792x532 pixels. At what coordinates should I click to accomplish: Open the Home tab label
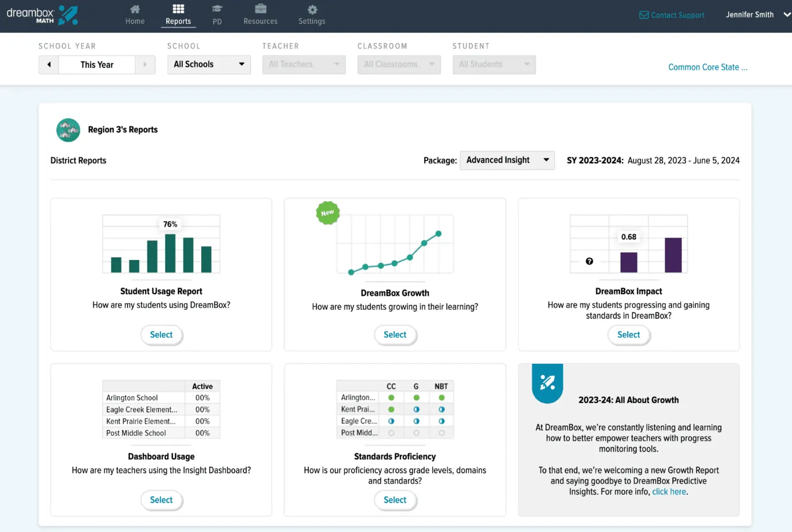[x=135, y=21]
